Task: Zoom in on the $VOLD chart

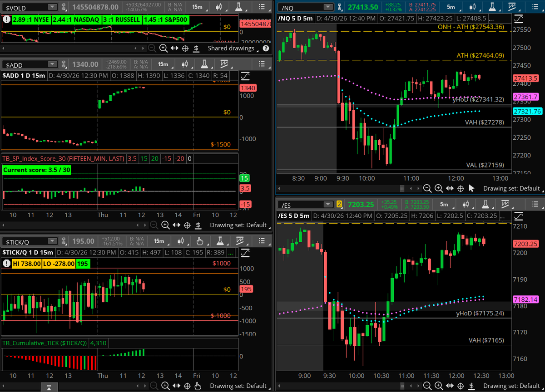Action: click(163, 48)
